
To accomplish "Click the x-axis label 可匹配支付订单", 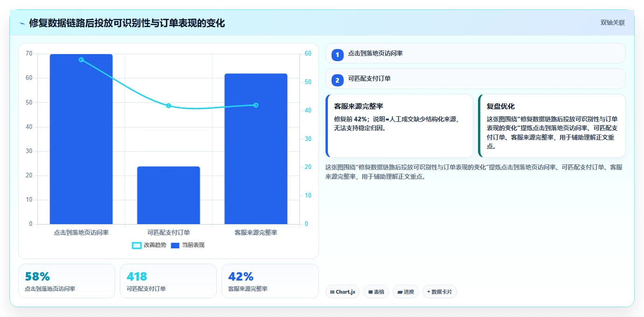I will 168,232.
